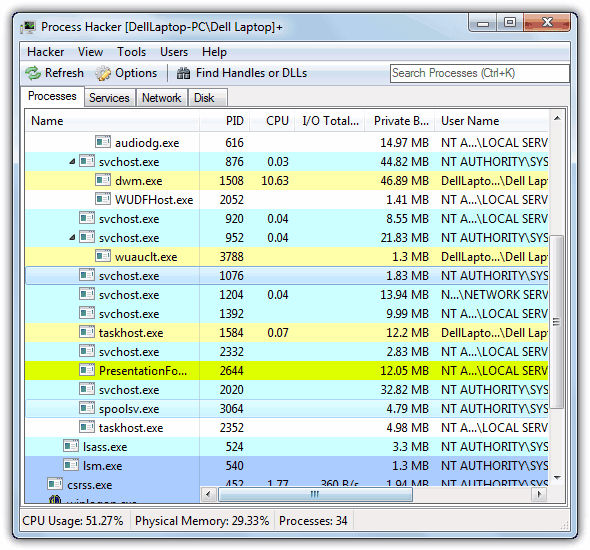Click icon of svchost.exe PID 1392
Screen dimensions: 590x550
pyautogui.click(x=87, y=313)
